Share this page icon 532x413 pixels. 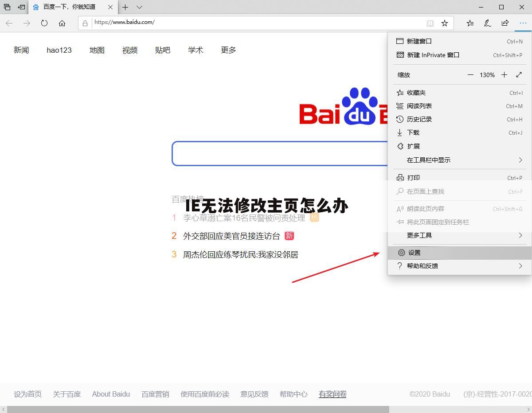click(505, 23)
